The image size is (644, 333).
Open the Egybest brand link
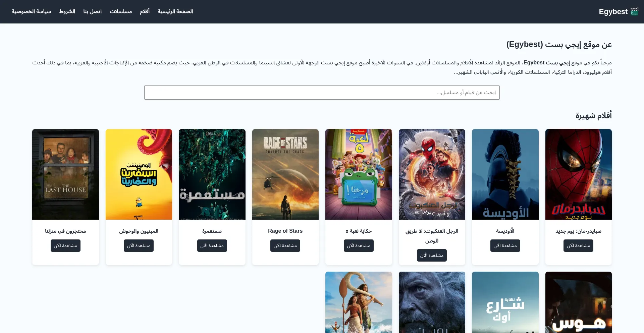click(x=618, y=12)
